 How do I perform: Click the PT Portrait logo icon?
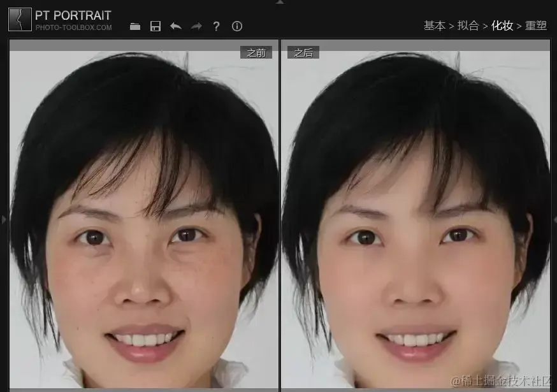tap(20, 19)
